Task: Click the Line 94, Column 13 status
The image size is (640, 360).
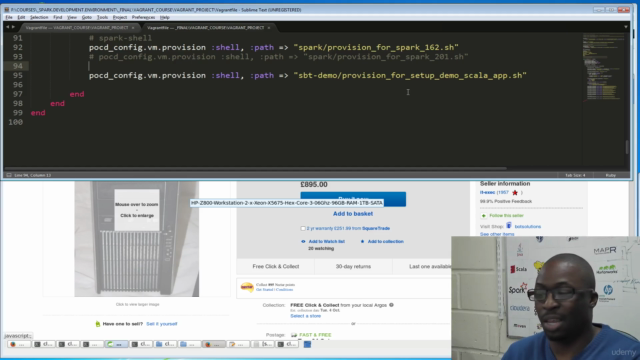Action: coord(33,175)
